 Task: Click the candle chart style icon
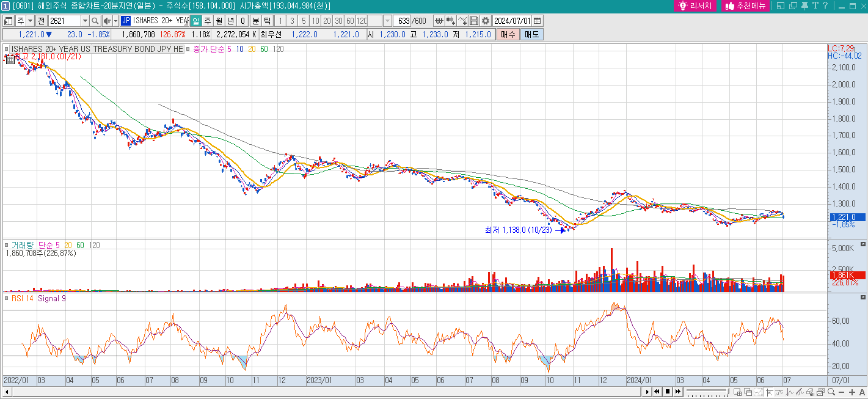(451, 21)
